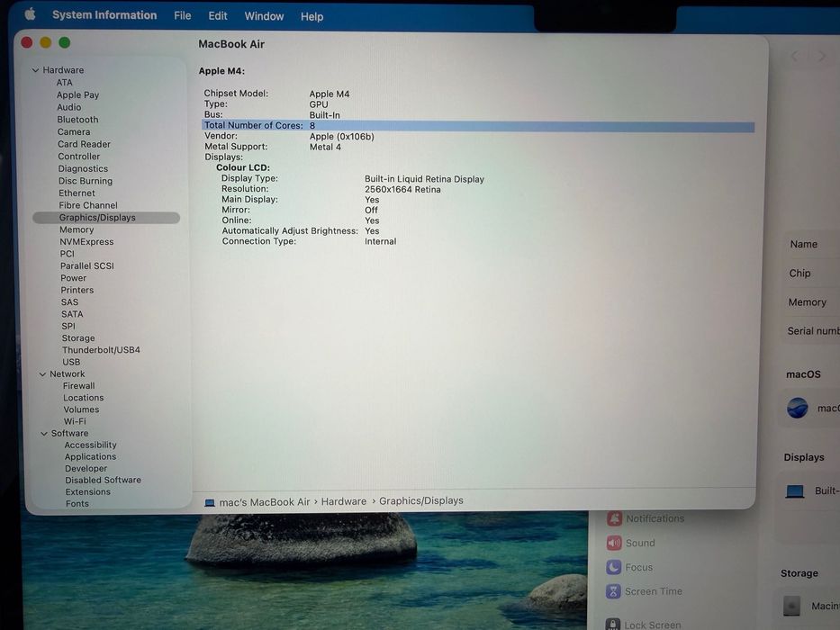Screen dimensions: 840x630
Task: Select Bluetooth in the sidebar
Action: pyautogui.click(x=77, y=120)
